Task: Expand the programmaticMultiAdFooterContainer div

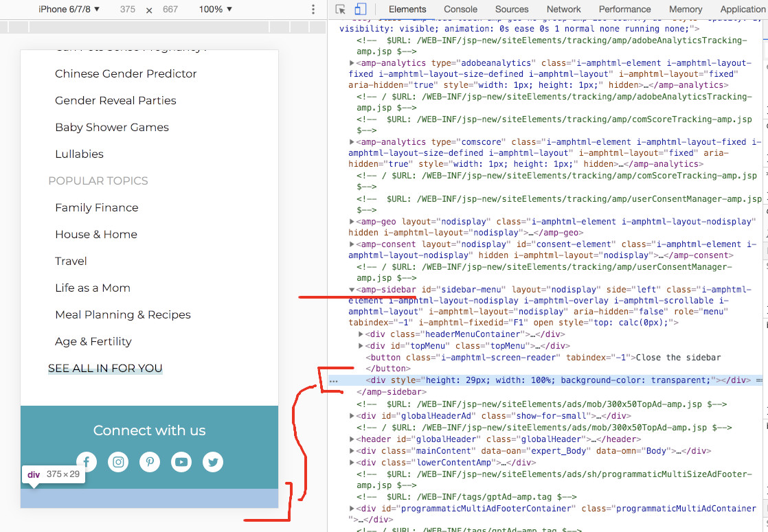Action: coord(352,509)
